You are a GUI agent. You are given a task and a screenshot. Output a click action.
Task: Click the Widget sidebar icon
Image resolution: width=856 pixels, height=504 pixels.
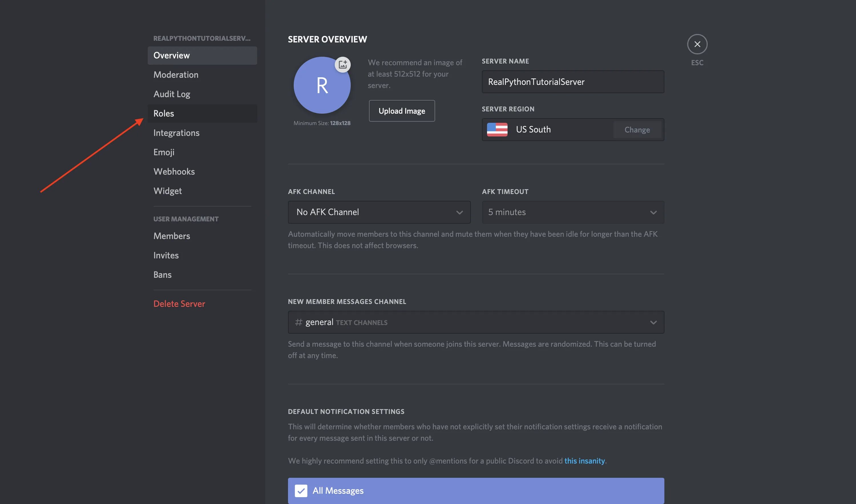point(167,190)
